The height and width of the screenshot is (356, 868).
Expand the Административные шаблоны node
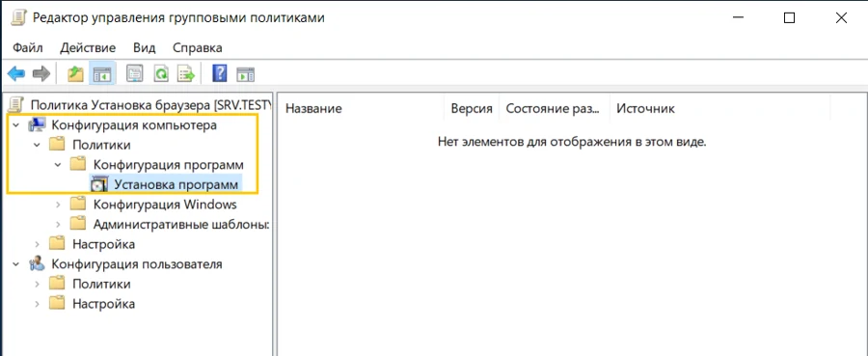[58, 224]
